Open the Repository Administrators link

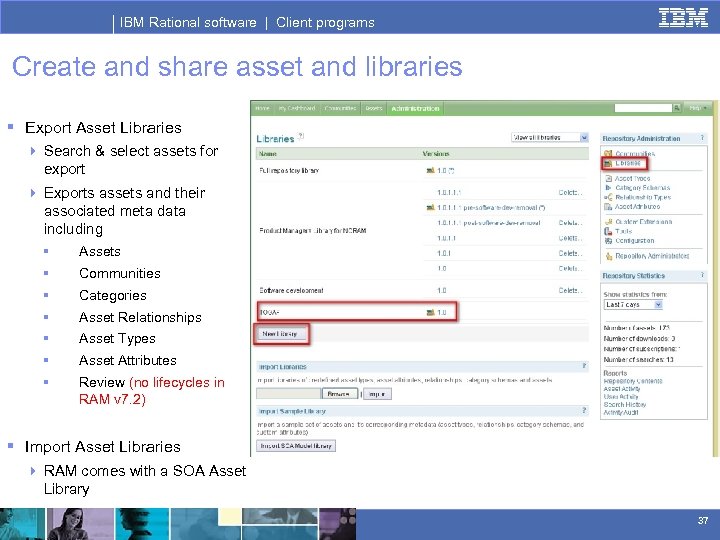coord(652,256)
